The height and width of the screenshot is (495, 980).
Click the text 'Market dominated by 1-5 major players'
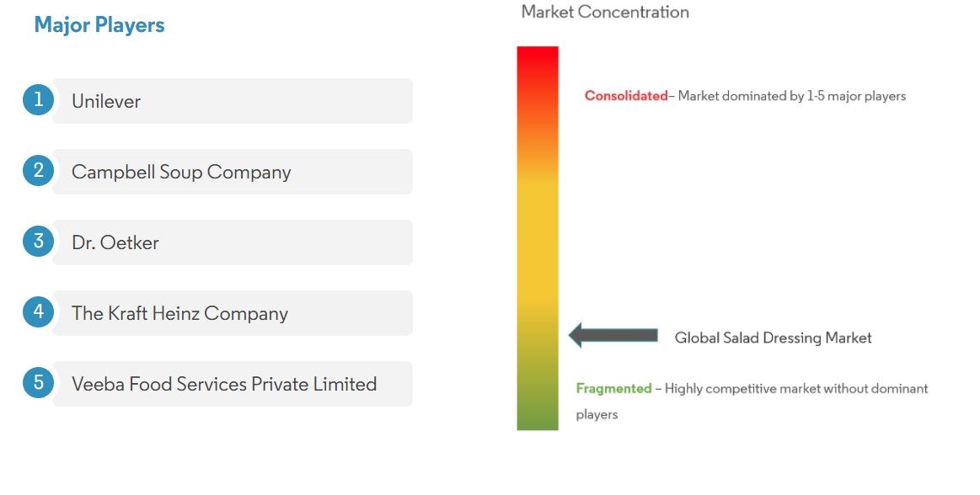coord(792,95)
